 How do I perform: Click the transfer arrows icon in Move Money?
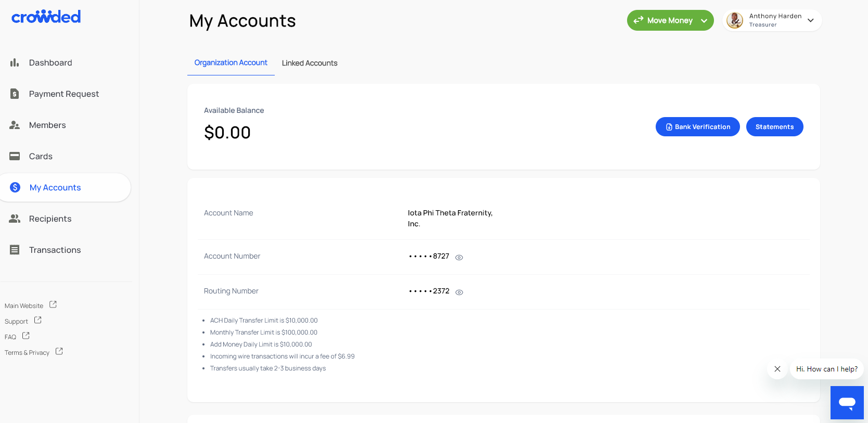pyautogui.click(x=639, y=20)
